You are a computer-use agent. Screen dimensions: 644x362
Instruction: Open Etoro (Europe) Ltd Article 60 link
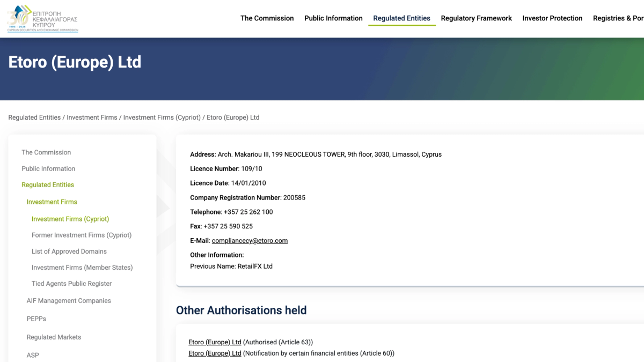215,353
